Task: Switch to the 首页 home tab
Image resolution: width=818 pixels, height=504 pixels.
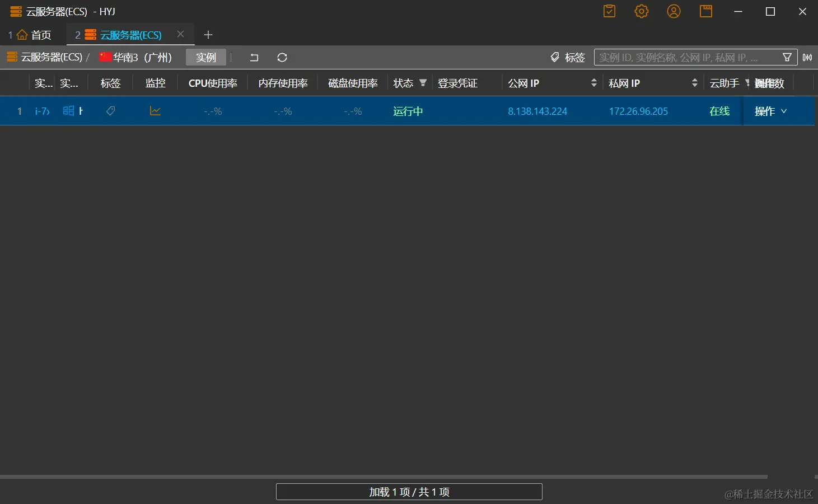Action: (x=30, y=35)
